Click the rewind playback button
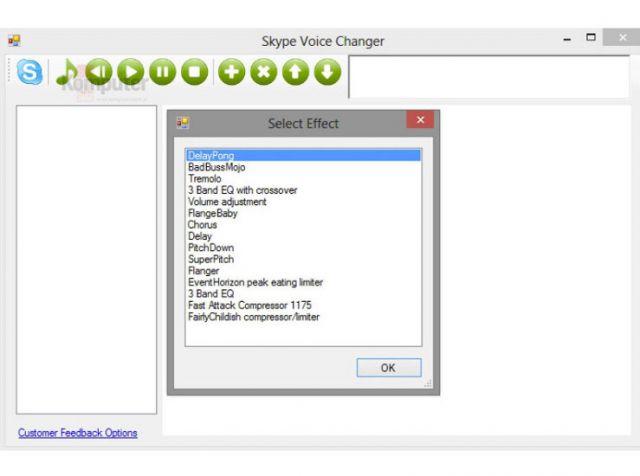 pyautogui.click(x=99, y=72)
